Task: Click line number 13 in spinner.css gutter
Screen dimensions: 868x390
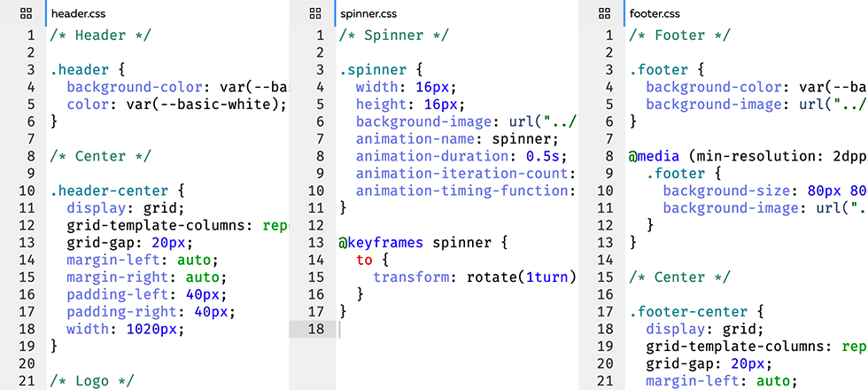Action: click(316, 242)
